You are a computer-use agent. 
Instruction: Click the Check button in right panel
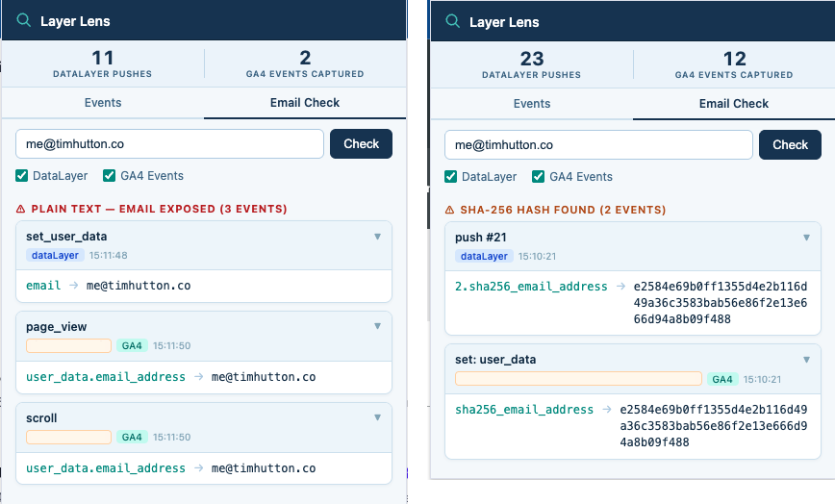point(791,145)
